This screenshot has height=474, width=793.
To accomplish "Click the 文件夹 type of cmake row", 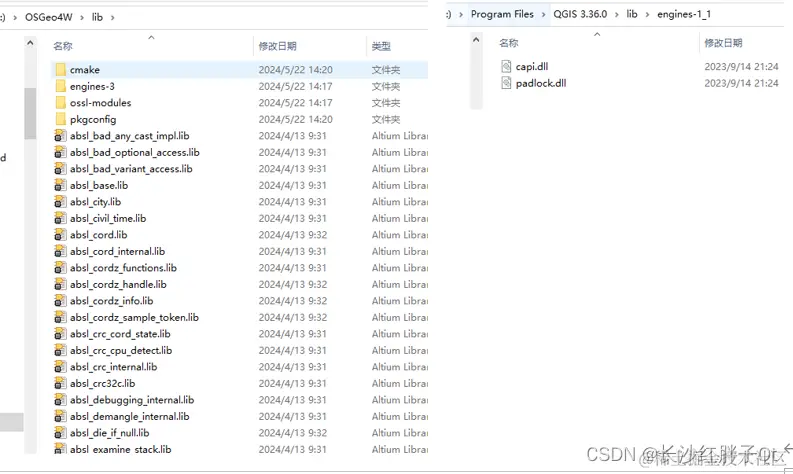I will point(386,70).
